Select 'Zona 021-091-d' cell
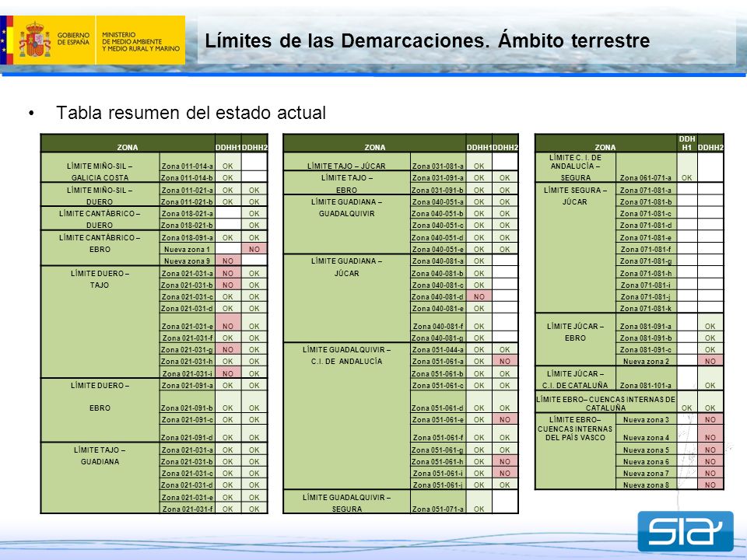Screen dimensions: 747x560 tap(188, 434)
